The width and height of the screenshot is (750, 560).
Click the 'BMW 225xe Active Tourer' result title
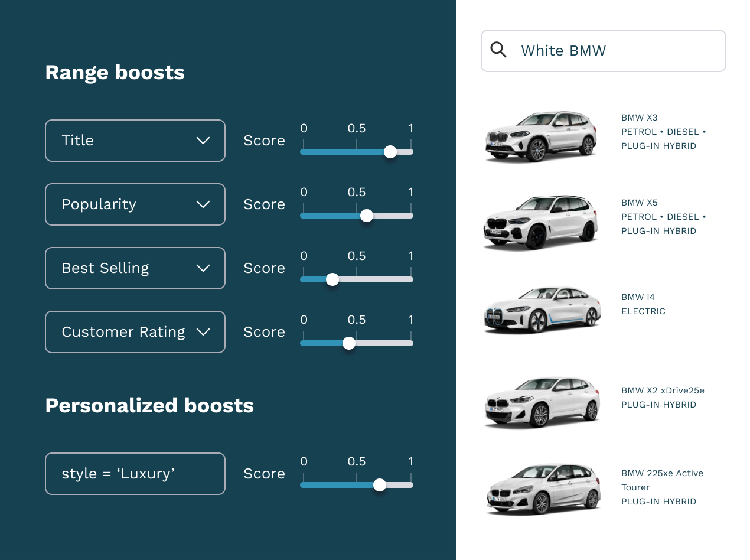coord(663,480)
